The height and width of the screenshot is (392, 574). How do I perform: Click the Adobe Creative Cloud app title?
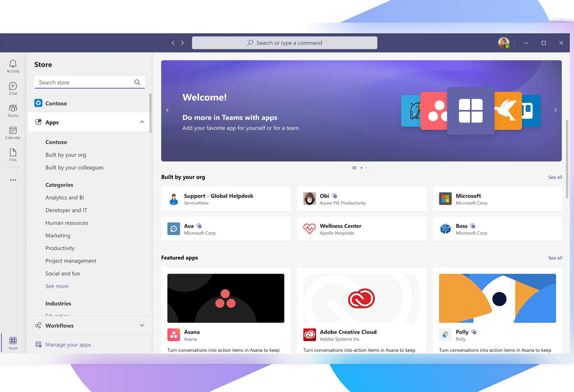[x=348, y=332]
